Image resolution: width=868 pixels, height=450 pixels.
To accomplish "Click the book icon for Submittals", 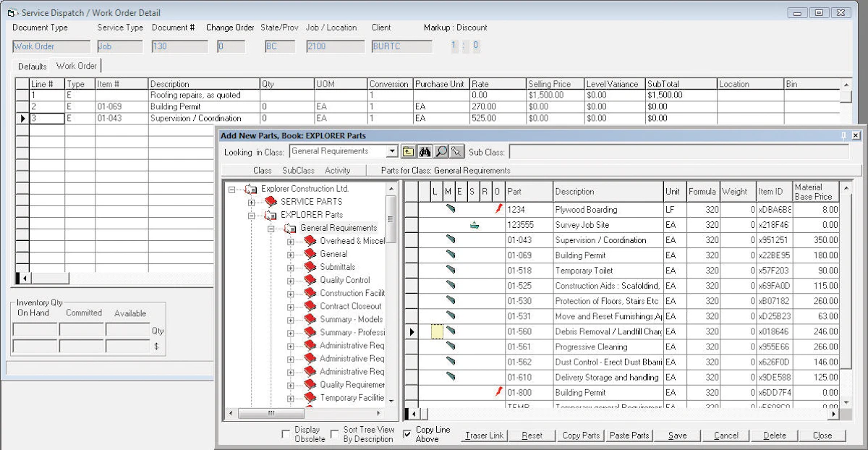I will (310, 267).
